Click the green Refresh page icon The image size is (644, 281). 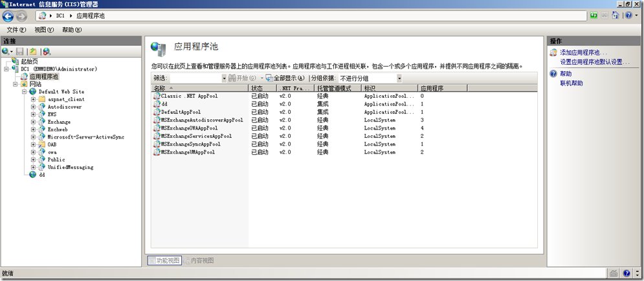coord(594,16)
